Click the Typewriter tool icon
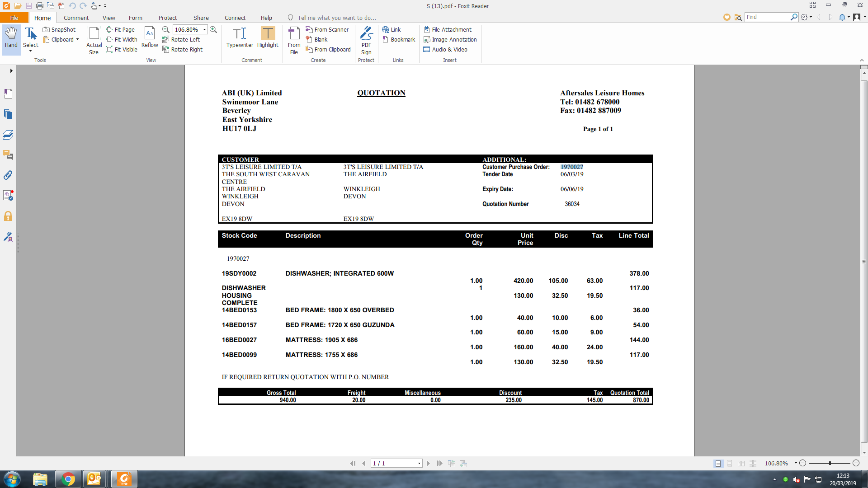Image resolution: width=868 pixels, height=488 pixels. [240, 34]
